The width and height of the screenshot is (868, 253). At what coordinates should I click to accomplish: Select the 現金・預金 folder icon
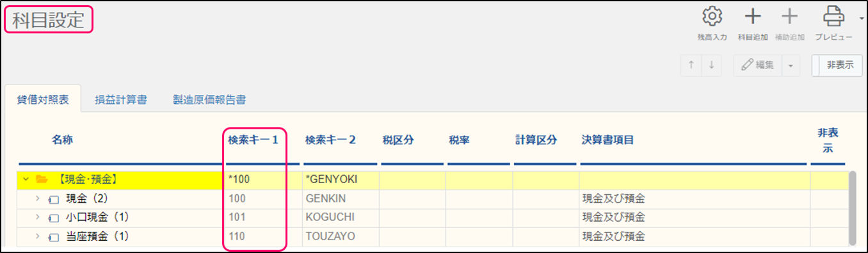(42, 180)
